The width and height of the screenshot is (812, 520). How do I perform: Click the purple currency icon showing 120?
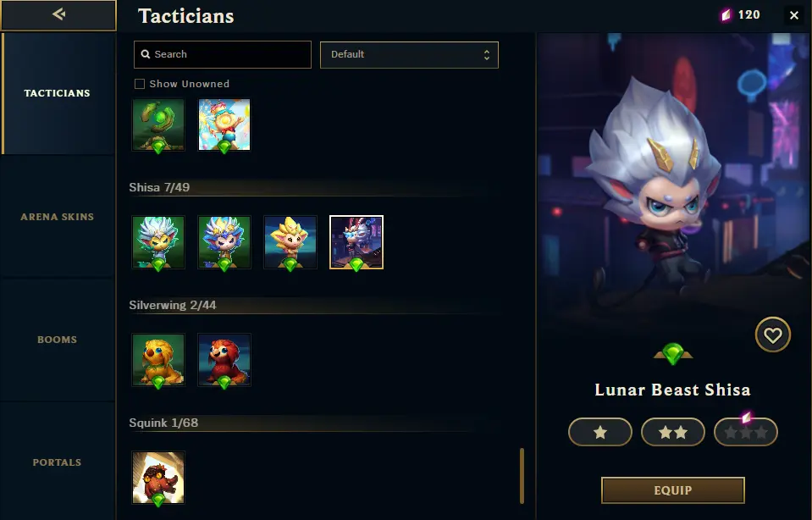tap(726, 15)
